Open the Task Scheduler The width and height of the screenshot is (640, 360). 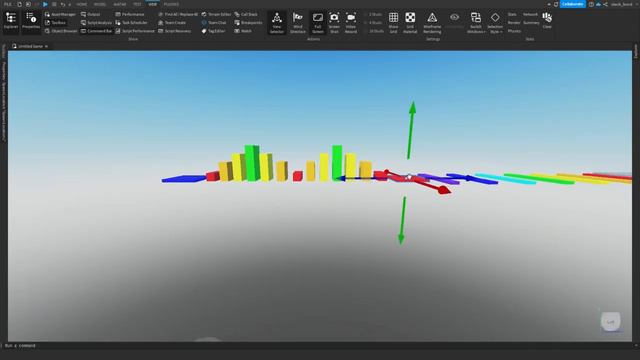click(x=131, y=23)
